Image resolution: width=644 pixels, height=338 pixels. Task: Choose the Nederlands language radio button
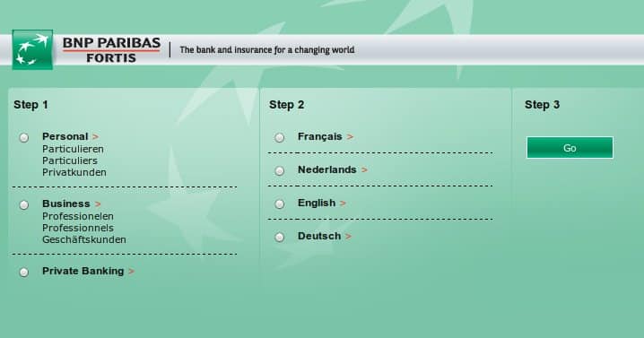[280, 171]
